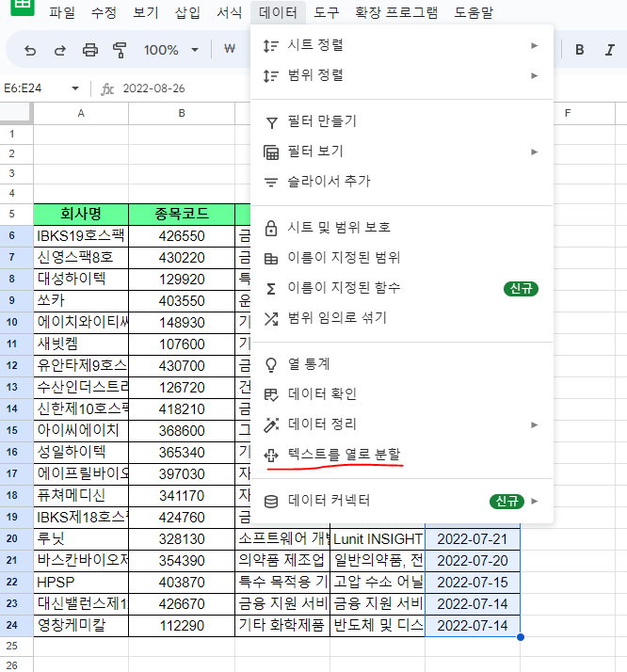The width and height of the screenshot is (627, 672).
Task: Expand the 필터 보기 submenu arrow
Action: click(x=534, y=152)
